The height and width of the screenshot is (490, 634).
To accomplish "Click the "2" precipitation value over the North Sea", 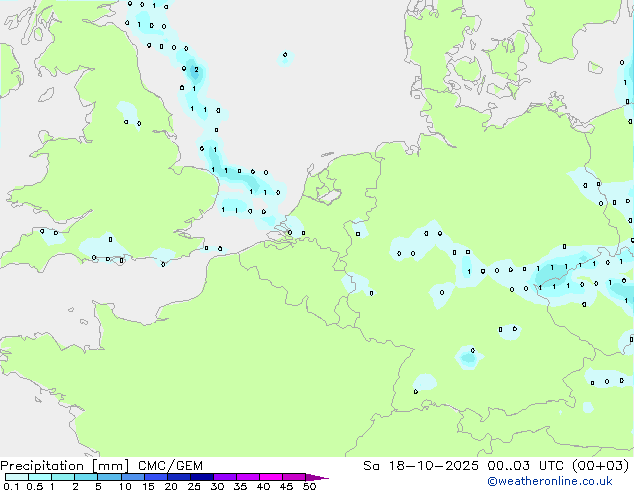I will tap(197, 70).
